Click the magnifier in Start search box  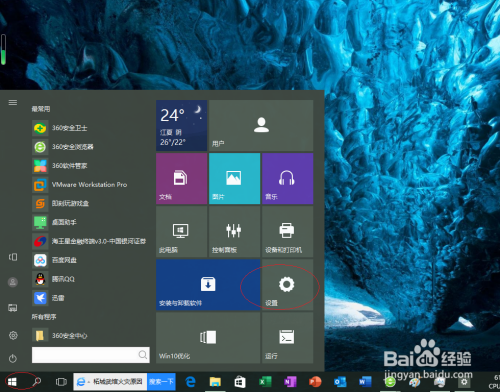(143, 355)
